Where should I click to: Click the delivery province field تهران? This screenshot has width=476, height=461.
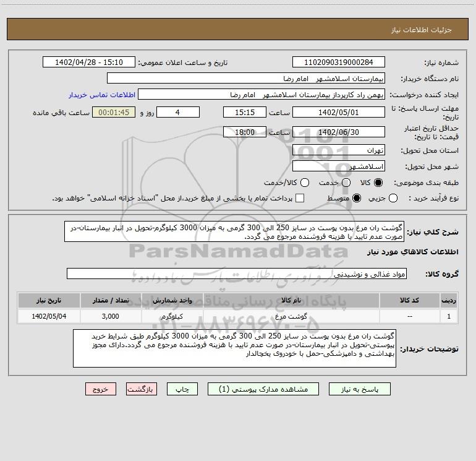339,150
